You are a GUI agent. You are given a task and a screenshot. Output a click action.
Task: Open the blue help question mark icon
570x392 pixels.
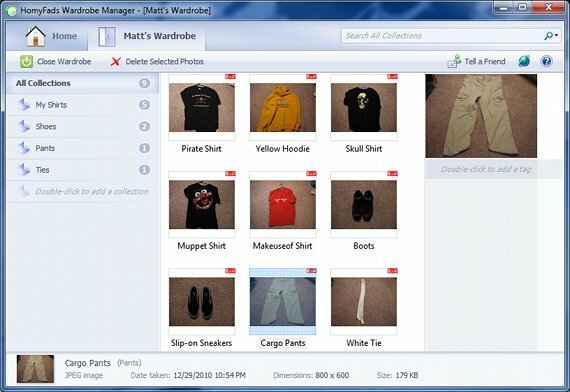click(546, 61)
